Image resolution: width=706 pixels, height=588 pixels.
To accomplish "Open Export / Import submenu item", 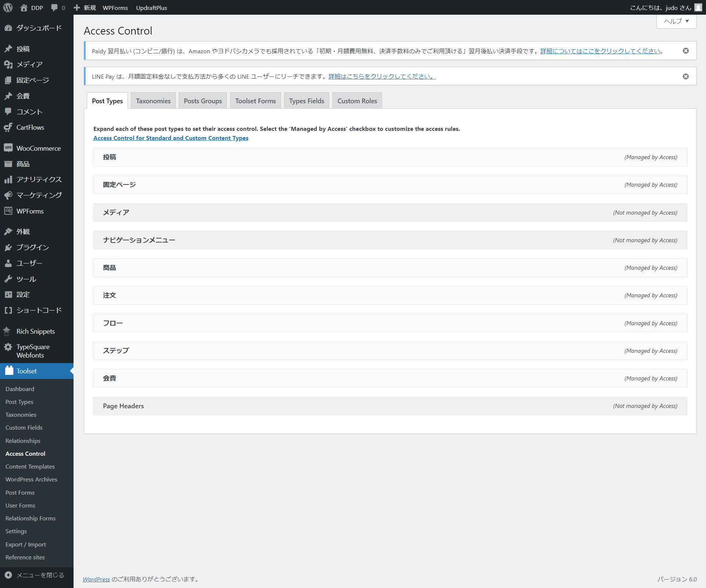I will [x=26, y=544].
